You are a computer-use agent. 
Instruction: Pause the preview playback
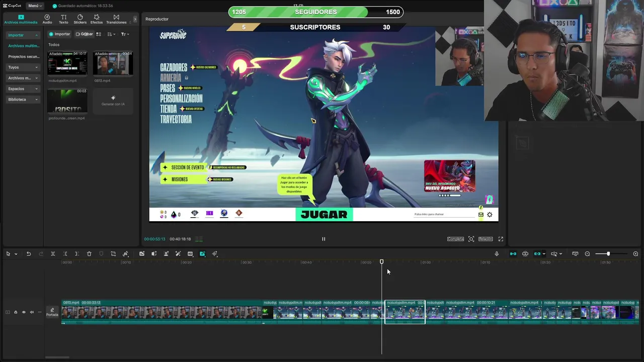(x=324, y=239)
